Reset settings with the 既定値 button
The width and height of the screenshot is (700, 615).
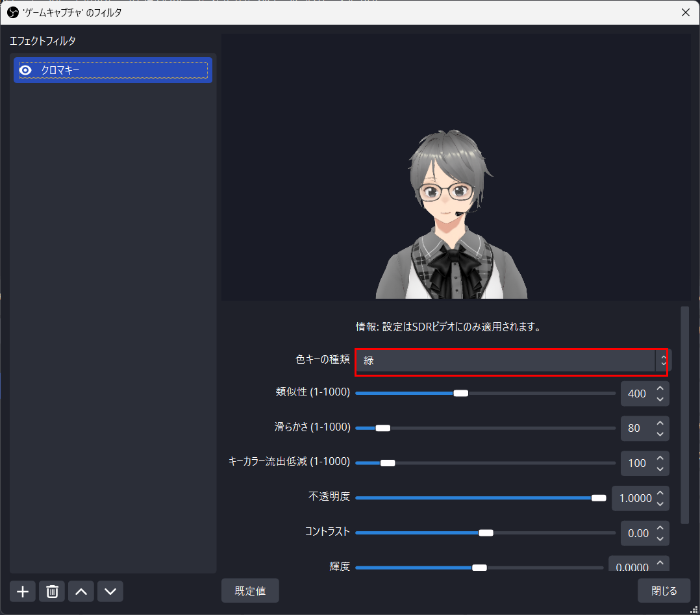click(x=250, y=590)
